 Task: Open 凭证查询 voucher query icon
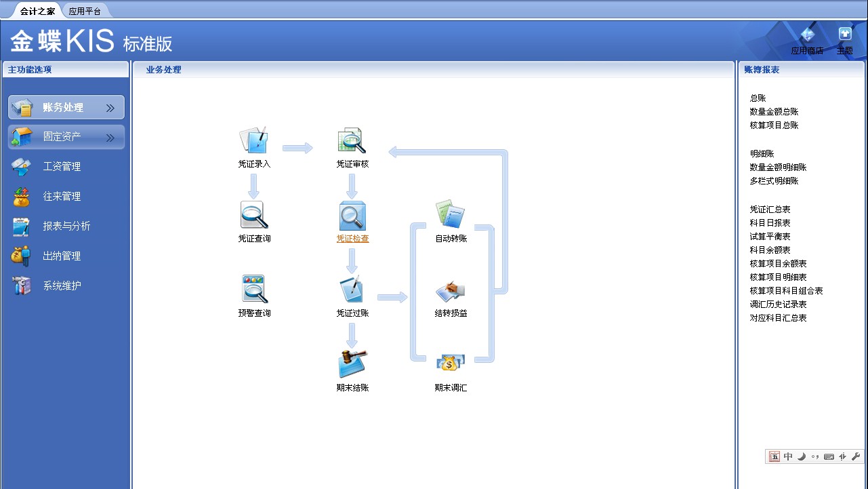pyautogui.click(x=254, y=215)
